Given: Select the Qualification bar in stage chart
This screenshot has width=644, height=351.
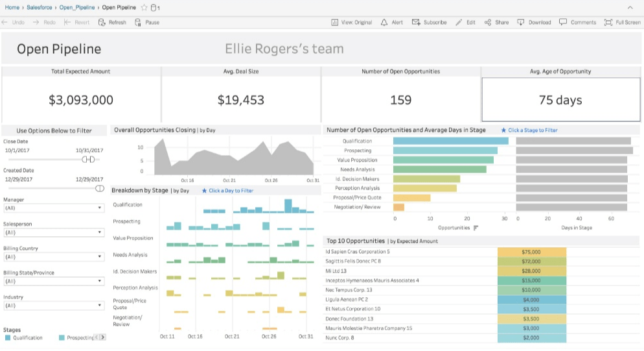Looking at the screenshot, I should pyautogui.click(x=450, y=141).
